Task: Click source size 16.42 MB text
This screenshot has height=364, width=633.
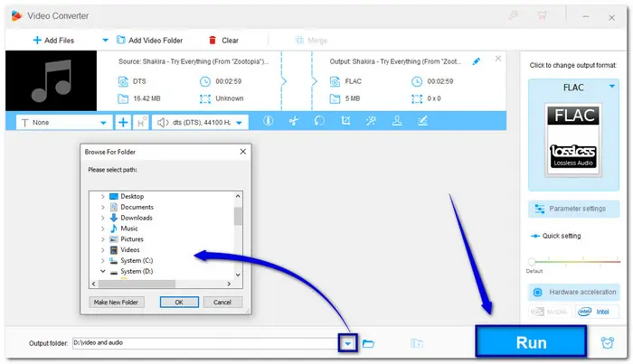Action: [x=146, y=98]
